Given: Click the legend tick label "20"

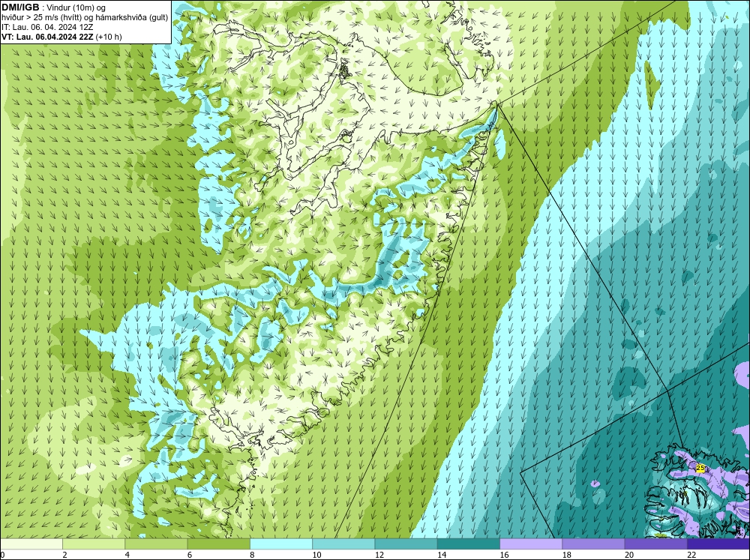Looking at the screenshot, I should [629, 555].
